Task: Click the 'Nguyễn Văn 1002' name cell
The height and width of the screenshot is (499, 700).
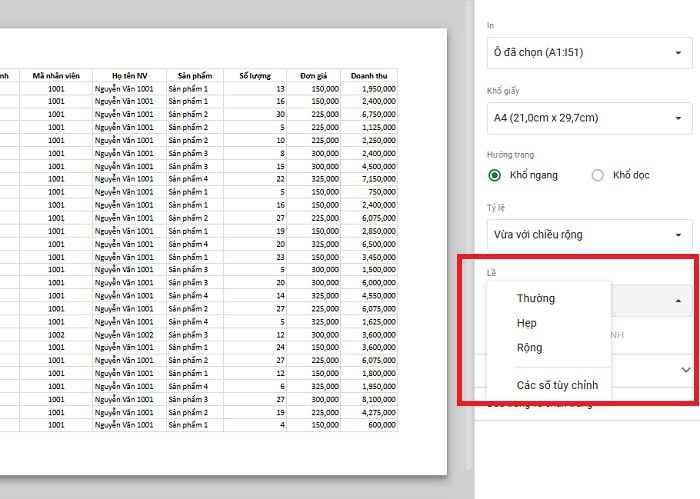Action: coord(125,334)
